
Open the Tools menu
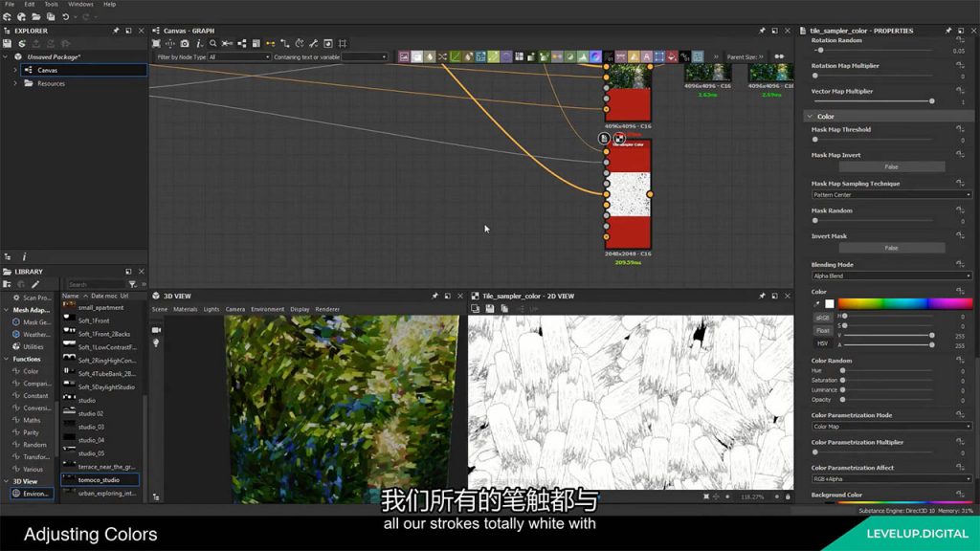(x=52, y=4)
